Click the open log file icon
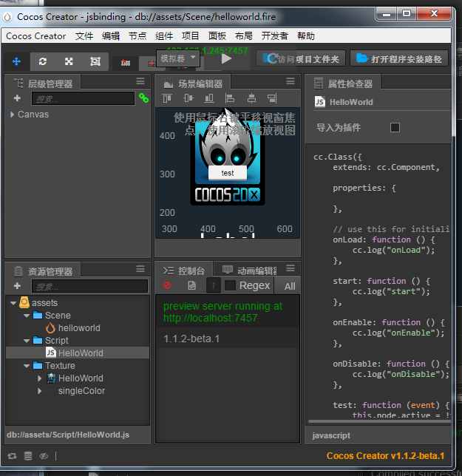This screenshot has width=462, height=476. pyautogui.click(x=192, y=285)
